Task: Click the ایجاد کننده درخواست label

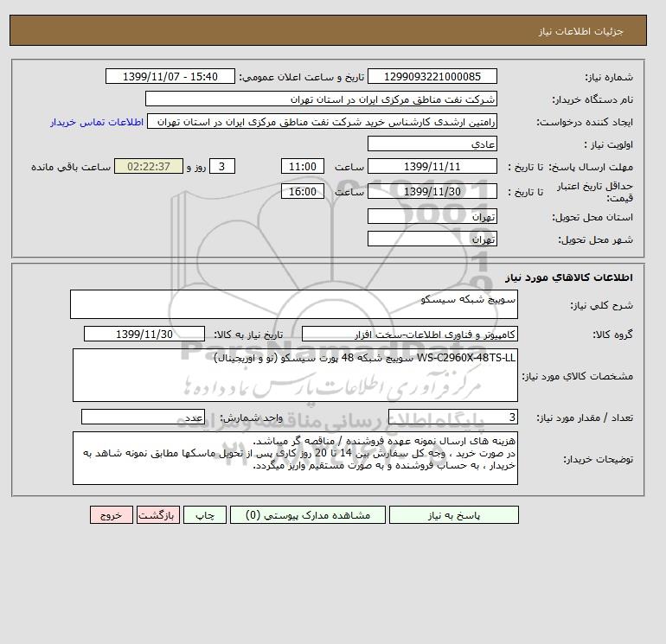Action: 585,122
